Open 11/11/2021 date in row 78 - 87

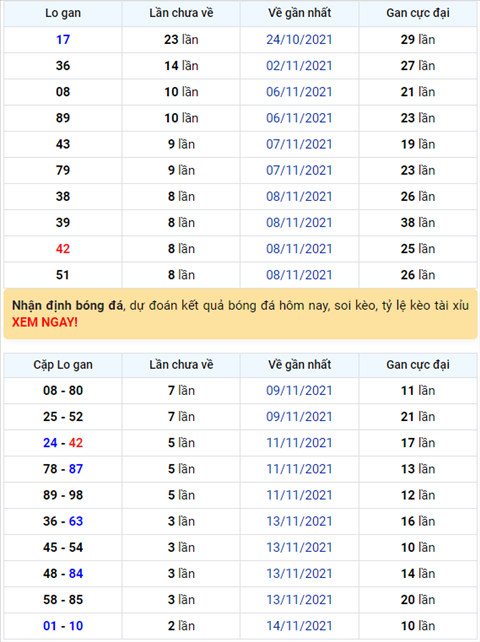pos(299,469)
